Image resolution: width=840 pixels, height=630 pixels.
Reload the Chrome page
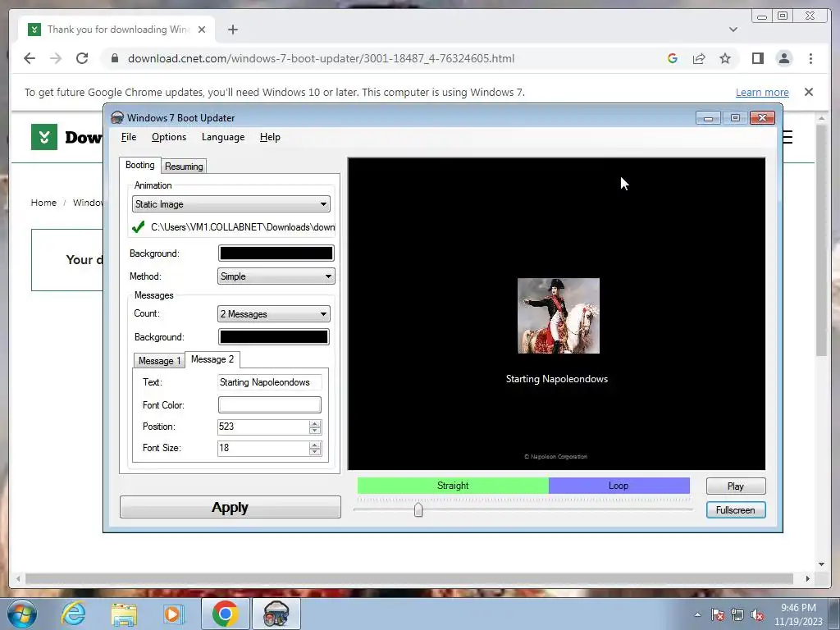pyautogui.click(x=82, y=58)
